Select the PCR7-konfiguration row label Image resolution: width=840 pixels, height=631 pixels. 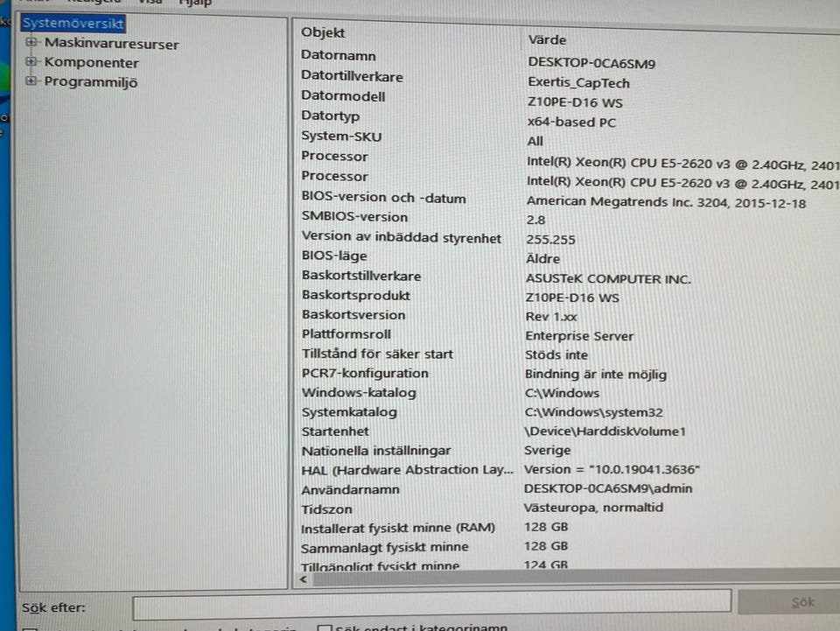tap(365, 373)
